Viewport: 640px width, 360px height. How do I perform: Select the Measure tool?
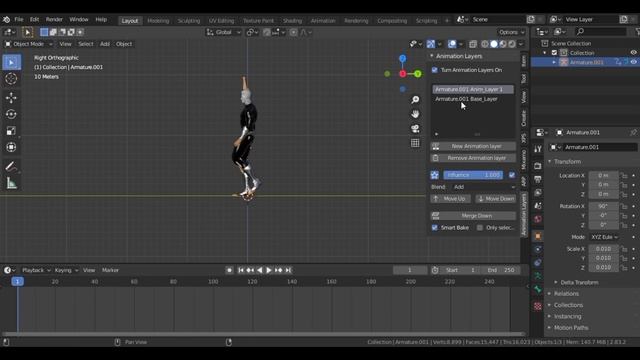point(11,183)
